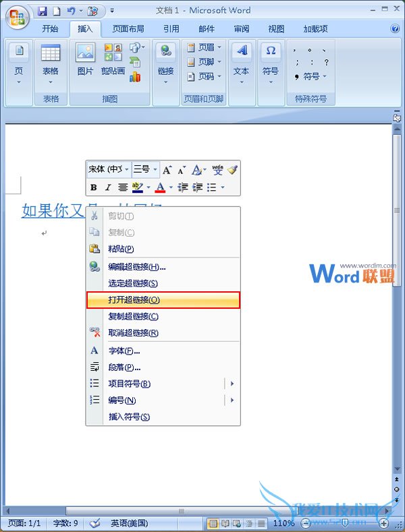This screenshot has width=405, height=532.
Task: Choose 复制超链接(C) from context menu
Action: click(163, 316)
